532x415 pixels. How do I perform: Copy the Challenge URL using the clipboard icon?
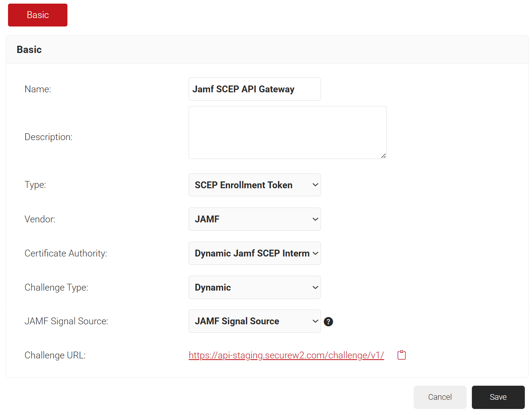tap(402, 355)
